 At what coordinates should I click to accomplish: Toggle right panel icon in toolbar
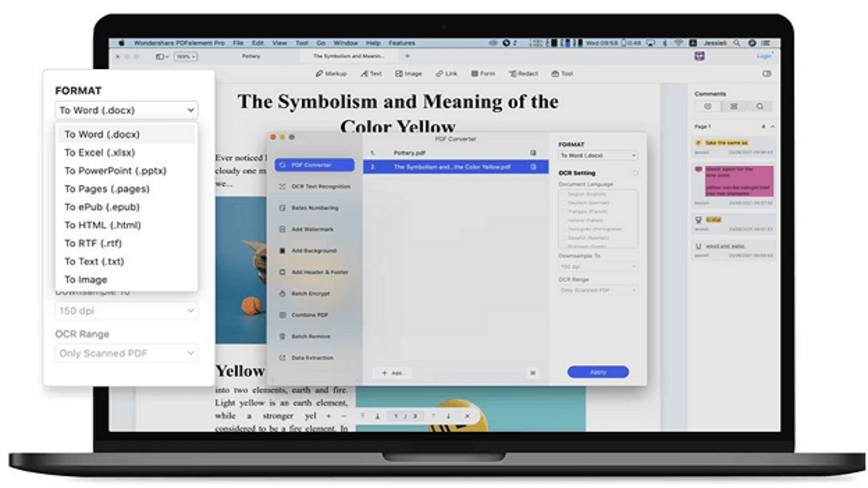pos(767,74)
